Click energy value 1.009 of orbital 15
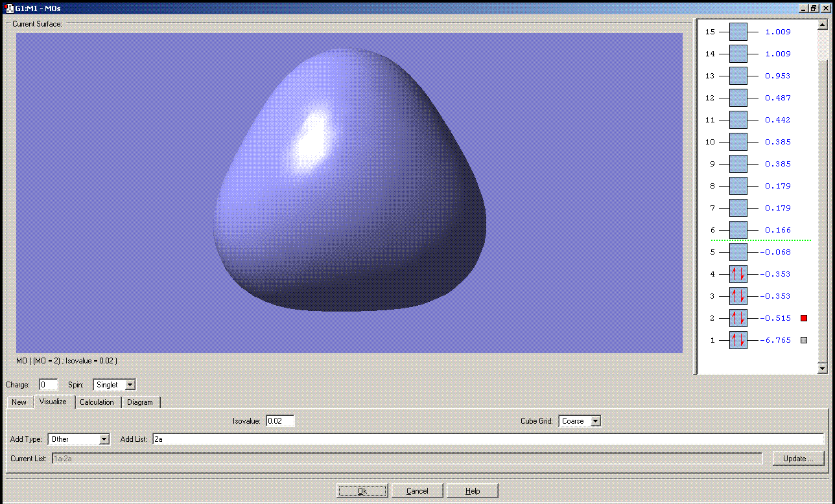The width and height of the screenshot is (835, 504). tap(778, 32)
